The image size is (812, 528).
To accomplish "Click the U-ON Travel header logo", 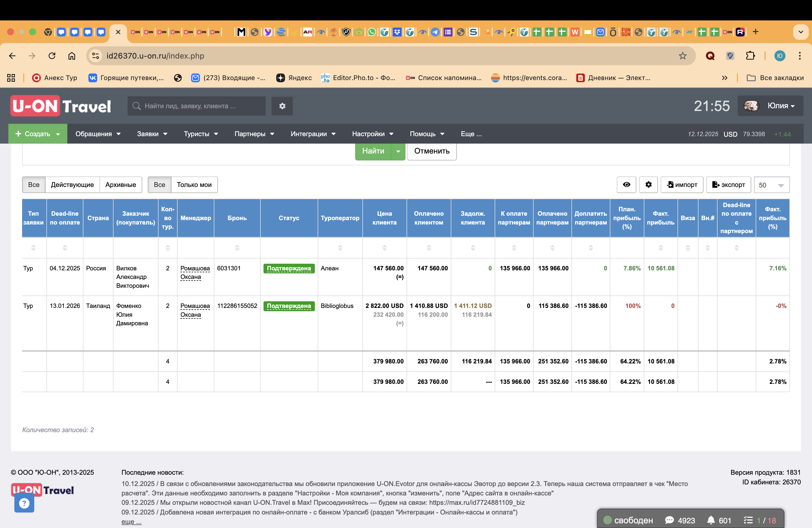I will [61, 106].
